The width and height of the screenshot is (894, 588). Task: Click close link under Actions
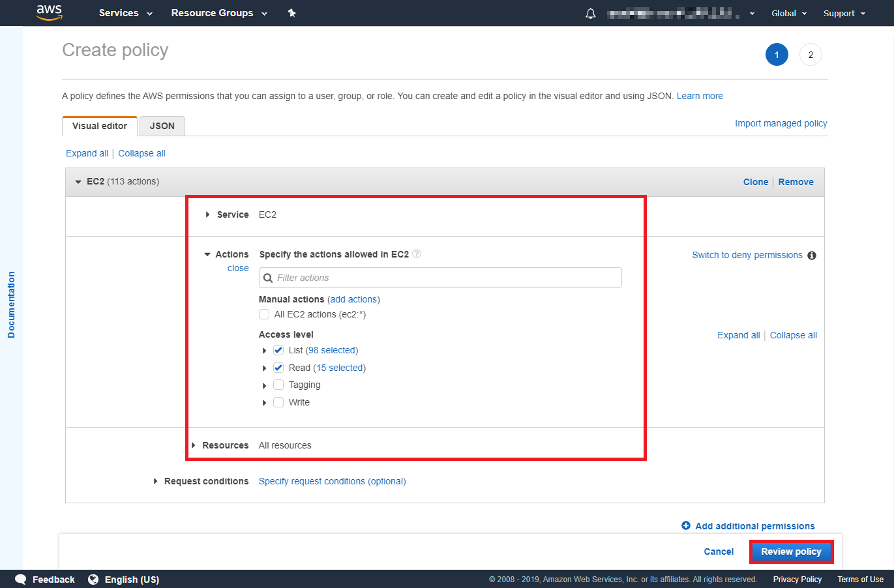point(238,268)
